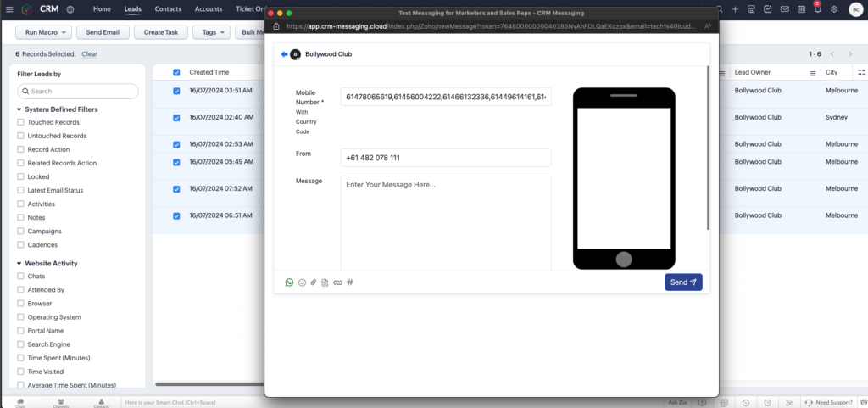Open Chats in the bottom bar
This screenshot has width=868, height=408.
click(20, 402)
